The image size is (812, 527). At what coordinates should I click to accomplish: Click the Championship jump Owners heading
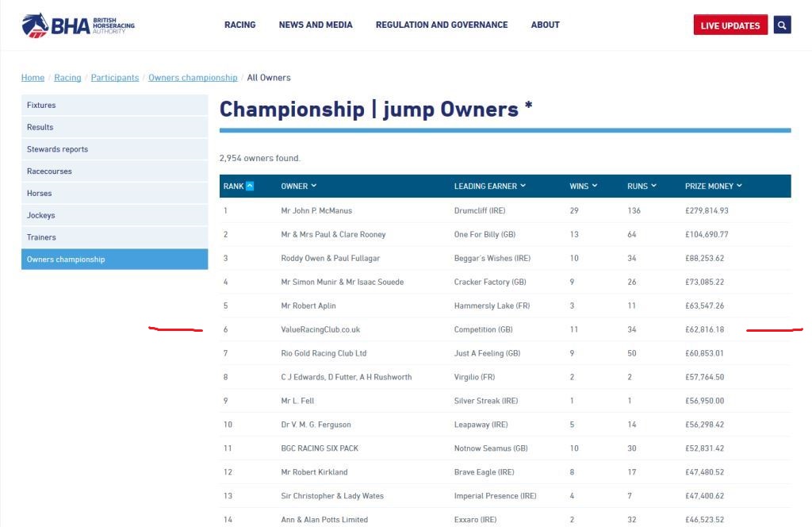(x=375, y=110)
